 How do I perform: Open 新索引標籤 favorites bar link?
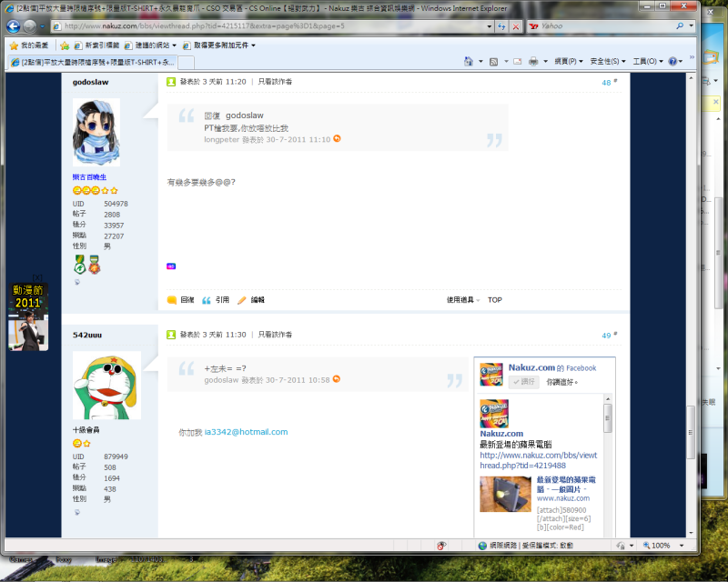pos(96,45)
